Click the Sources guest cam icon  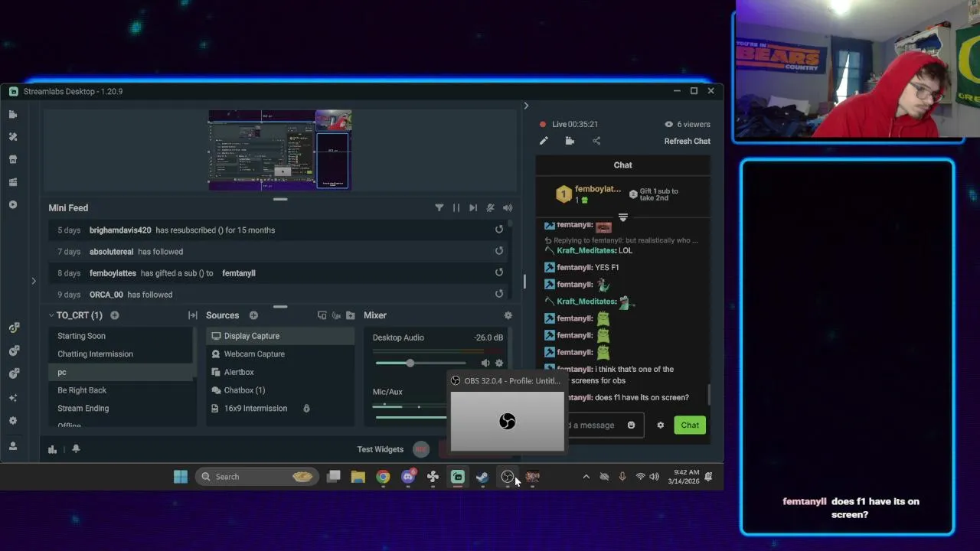tap(336, 315)
